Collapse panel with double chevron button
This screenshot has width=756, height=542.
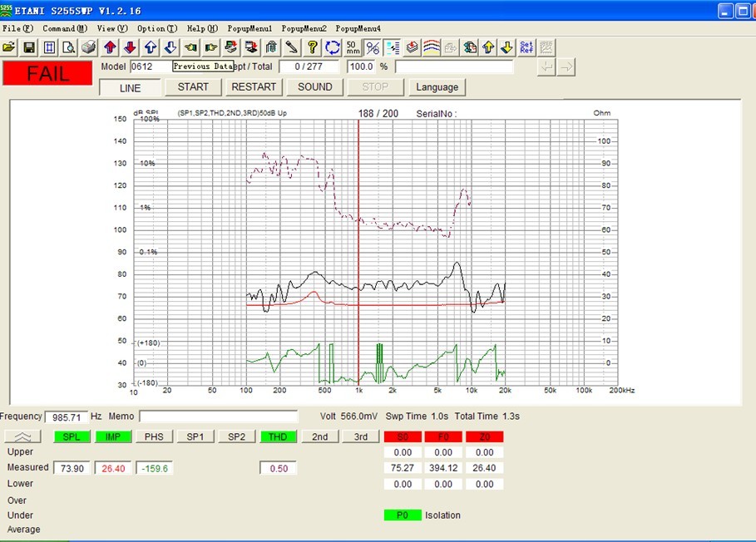[x=25, y=436]
